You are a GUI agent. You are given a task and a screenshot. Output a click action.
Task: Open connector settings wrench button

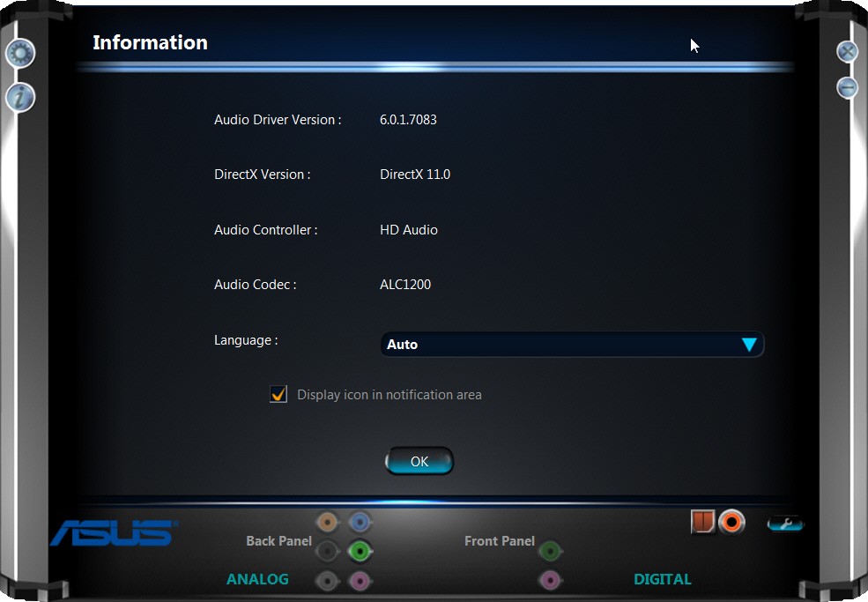pos(785,523)
